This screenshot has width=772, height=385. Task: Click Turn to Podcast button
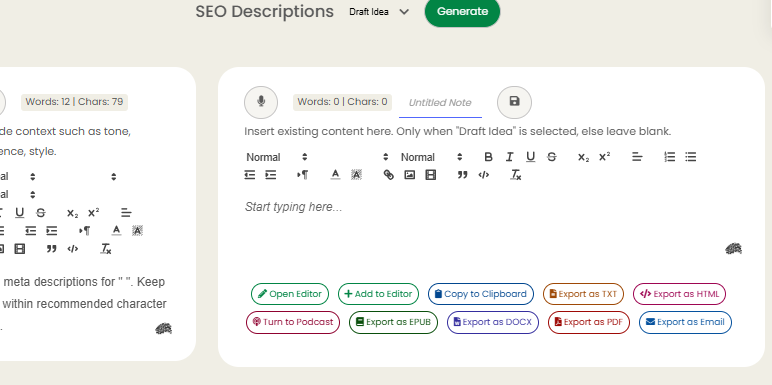(293, 322)
